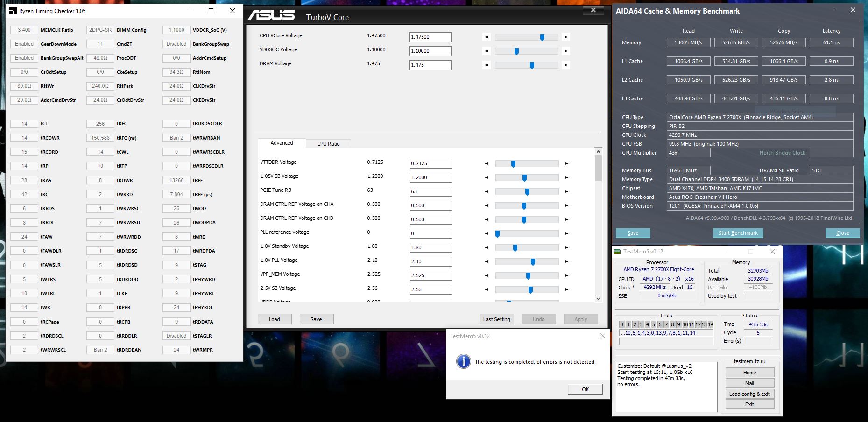
Task: Click Close button in AIDA64 window
Action: 843,233
